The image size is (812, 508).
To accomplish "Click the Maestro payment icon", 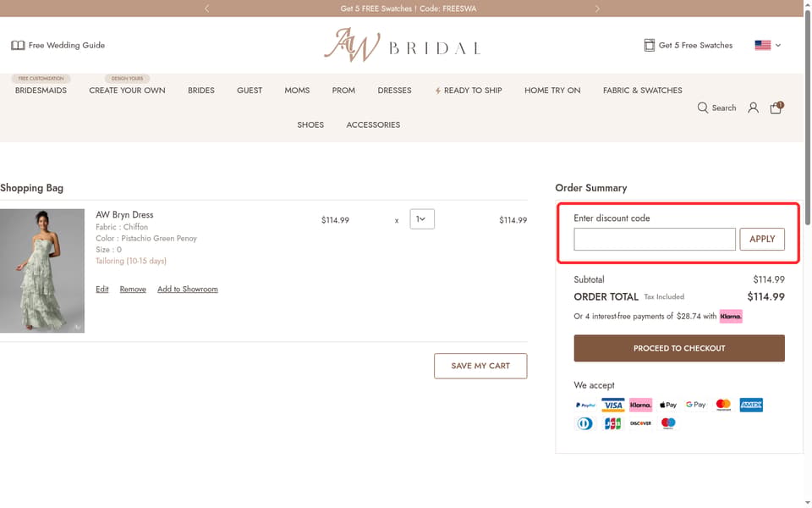I will tap(668, 423).
